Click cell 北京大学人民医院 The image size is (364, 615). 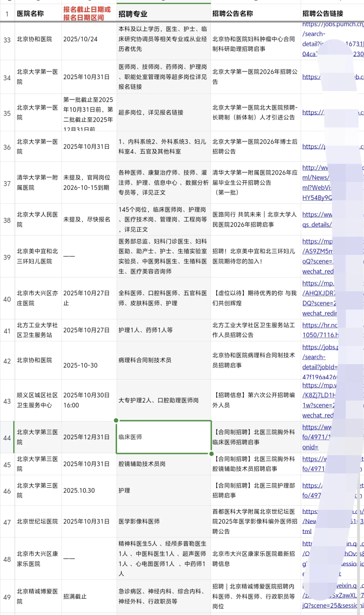pyautogui.click(x=37, y=219)
